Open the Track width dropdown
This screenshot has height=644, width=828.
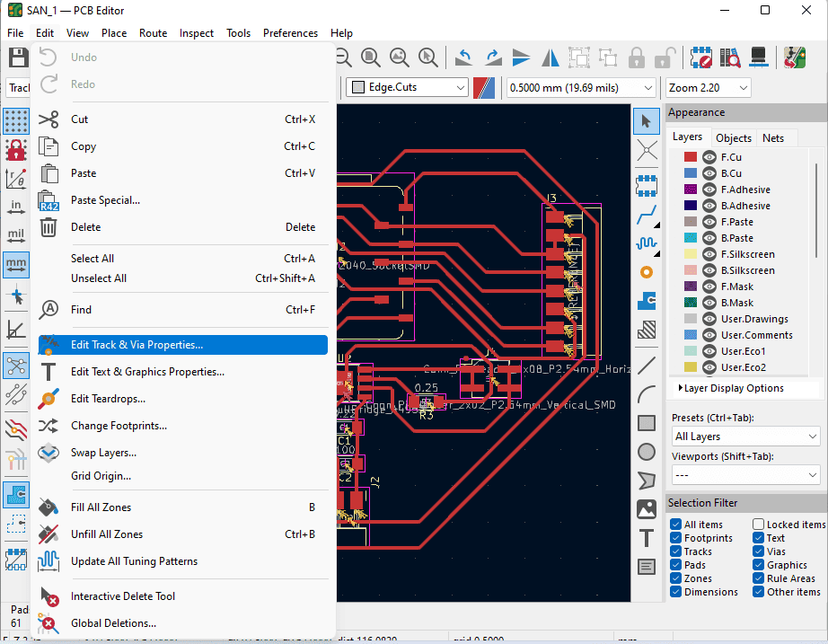pyautogui.click(x=19, y=87)
